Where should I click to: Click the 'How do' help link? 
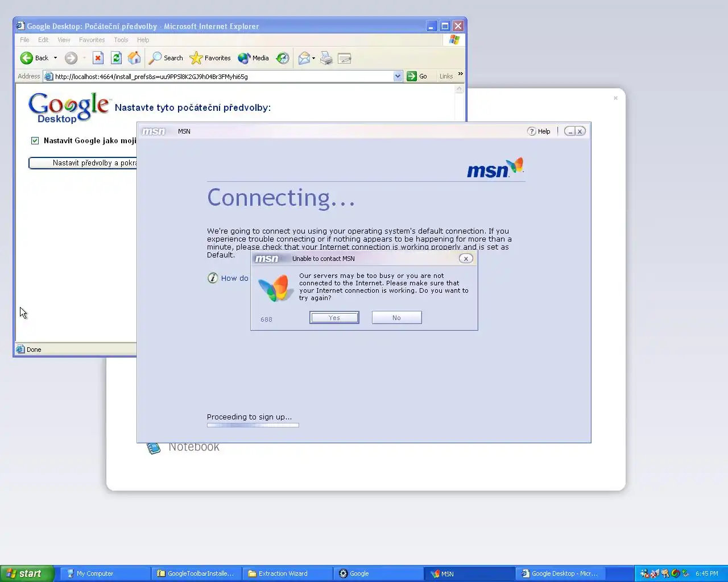click(x=234, y=278)
